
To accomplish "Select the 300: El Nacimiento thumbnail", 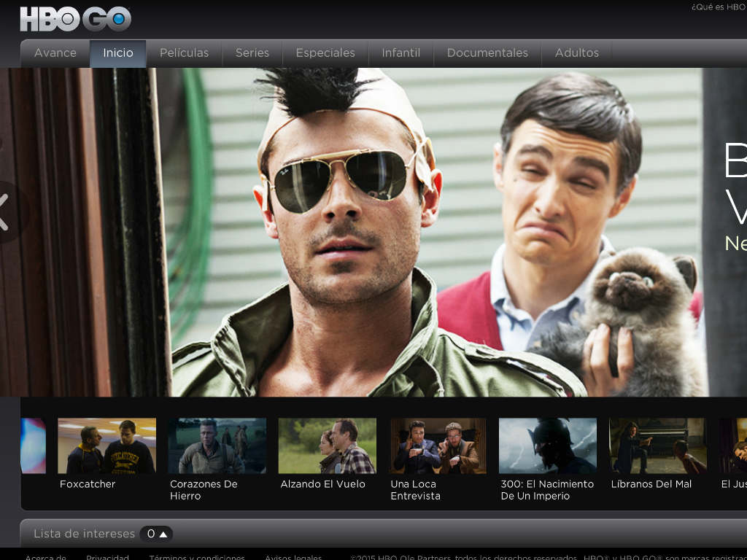I will (548, 446).
